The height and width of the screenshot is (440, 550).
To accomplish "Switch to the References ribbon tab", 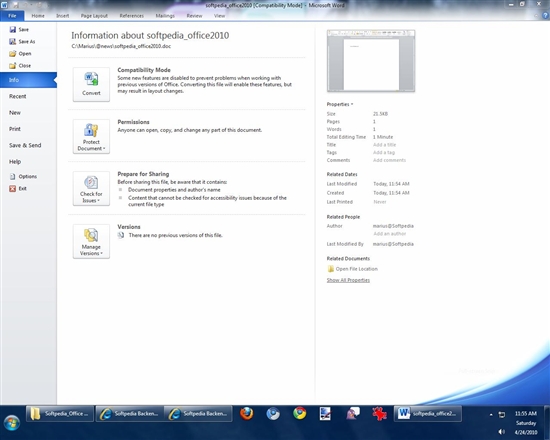I will tap(132, 16).
